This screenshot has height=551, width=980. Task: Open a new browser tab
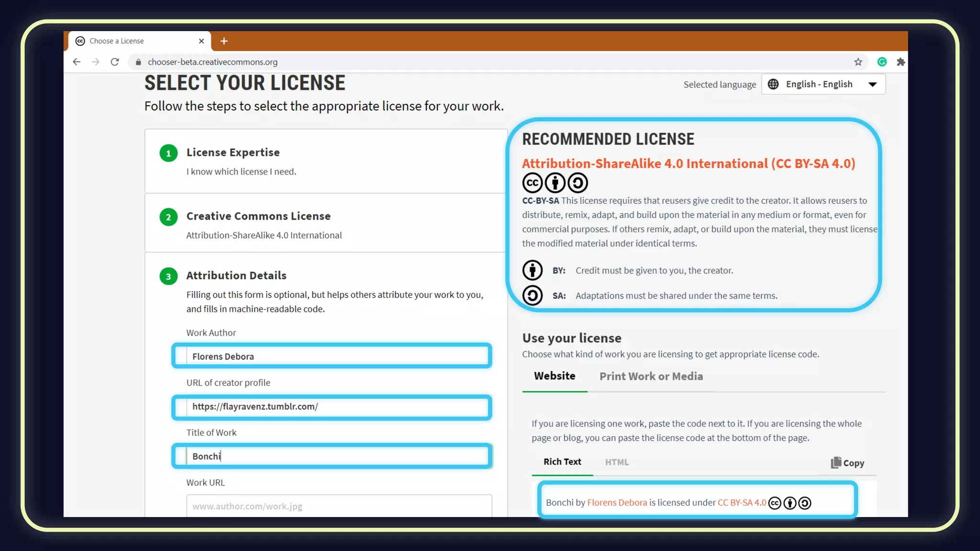click(224, 41)
